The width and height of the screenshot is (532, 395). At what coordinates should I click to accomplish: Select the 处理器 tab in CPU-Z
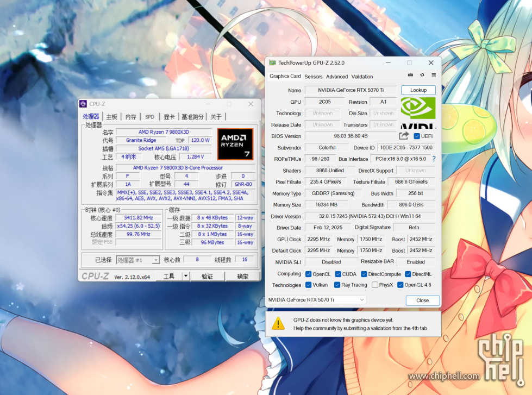pos(91,116)
